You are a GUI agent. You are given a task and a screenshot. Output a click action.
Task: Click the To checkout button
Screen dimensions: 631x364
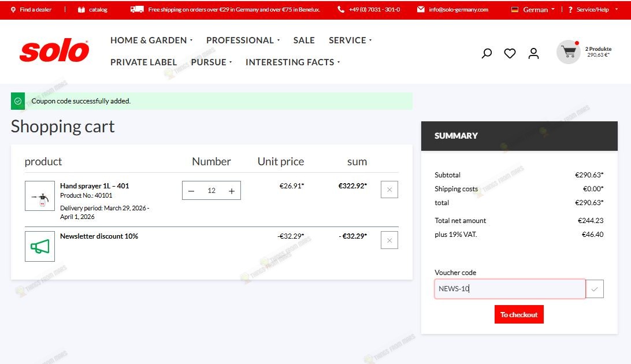519,314
